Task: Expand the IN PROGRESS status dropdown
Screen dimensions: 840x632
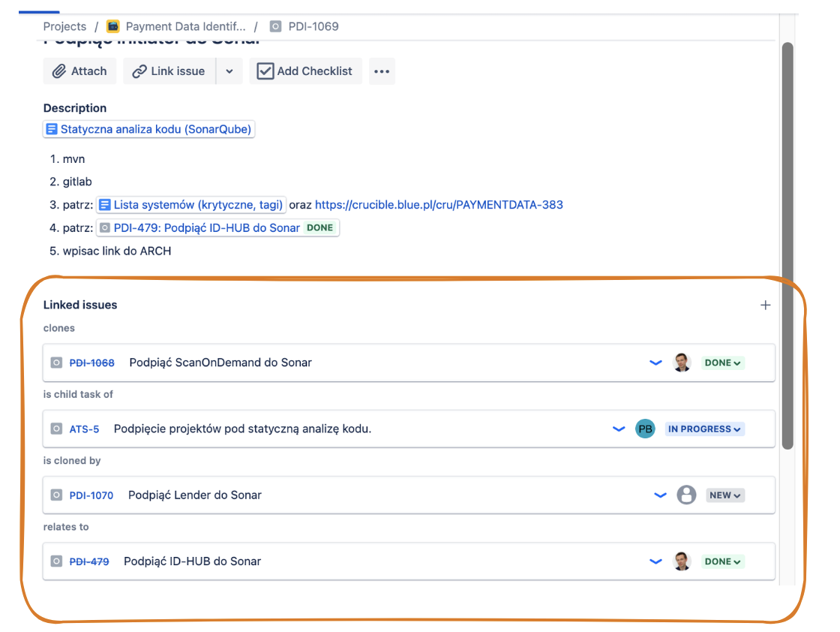Action: coord(704,429)
